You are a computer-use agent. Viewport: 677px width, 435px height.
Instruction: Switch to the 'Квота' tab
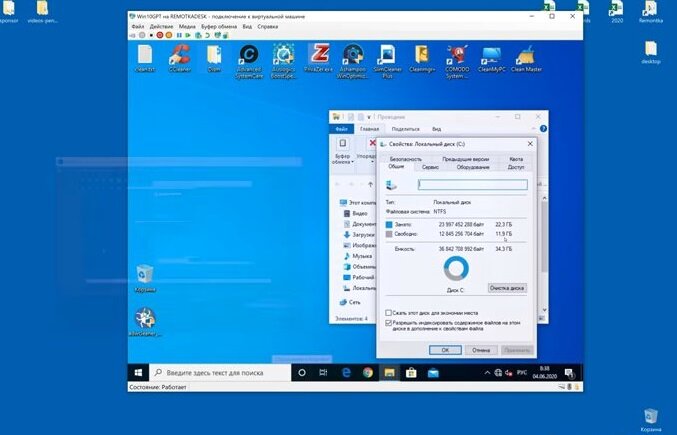tap(516, 159)
